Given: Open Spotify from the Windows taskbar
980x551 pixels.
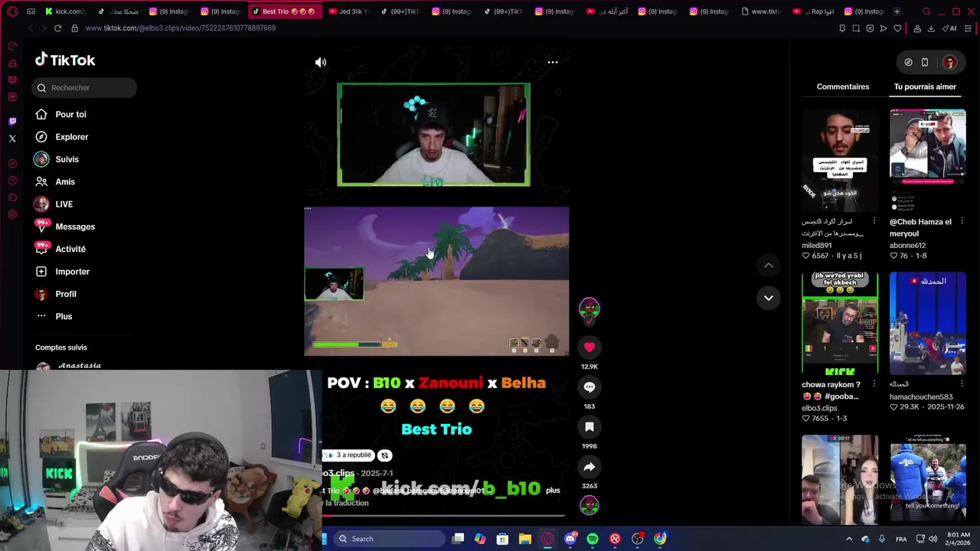Looking at the screenshot, I should [593, 539].
